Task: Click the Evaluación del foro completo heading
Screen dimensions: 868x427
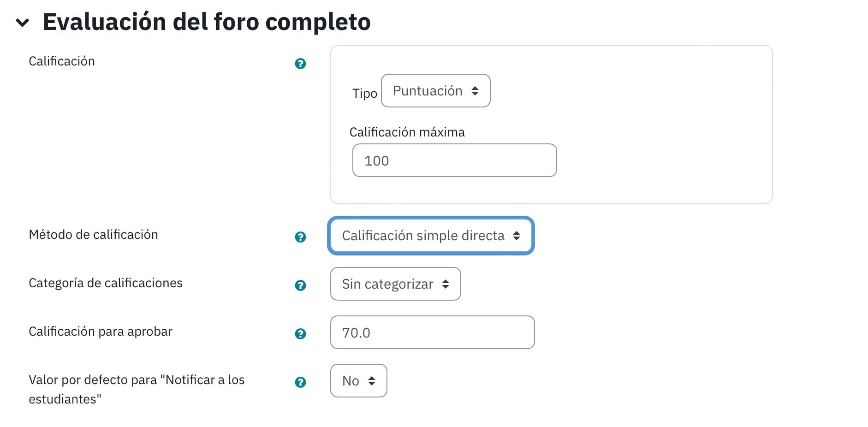Action: click(x=207, y=22)
